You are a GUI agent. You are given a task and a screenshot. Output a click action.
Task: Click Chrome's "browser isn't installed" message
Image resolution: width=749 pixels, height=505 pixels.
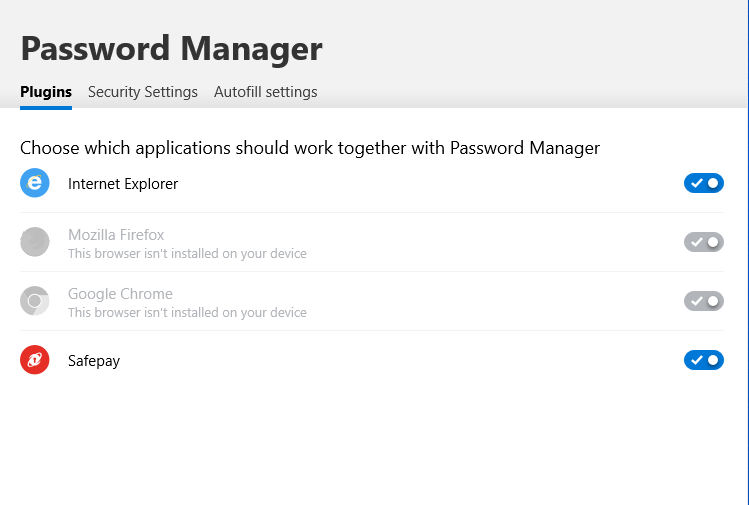(187, 313)
